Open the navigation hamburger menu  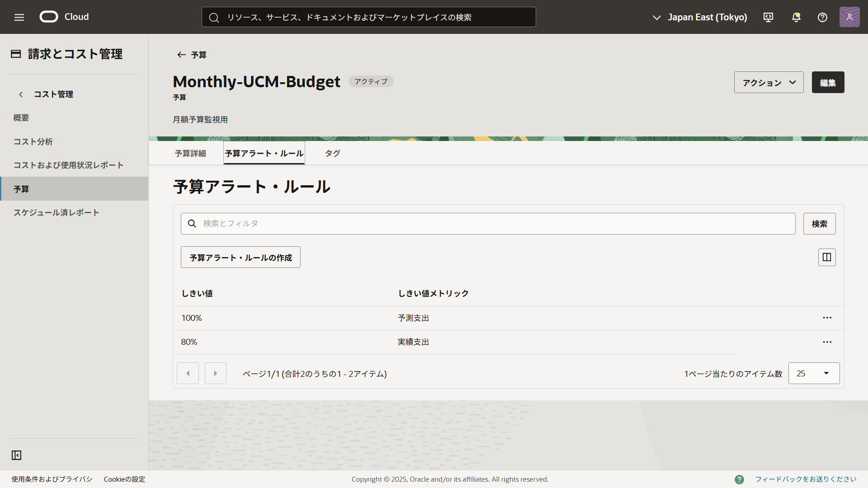coord(19,17)
